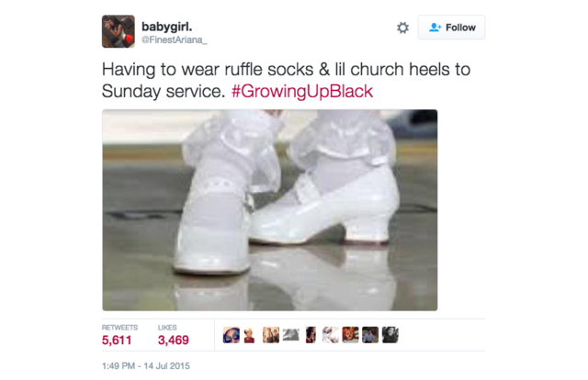The image size is (588, 380).
Task: Open the sixth liker's white avatar
Action: tap(331, 335)
